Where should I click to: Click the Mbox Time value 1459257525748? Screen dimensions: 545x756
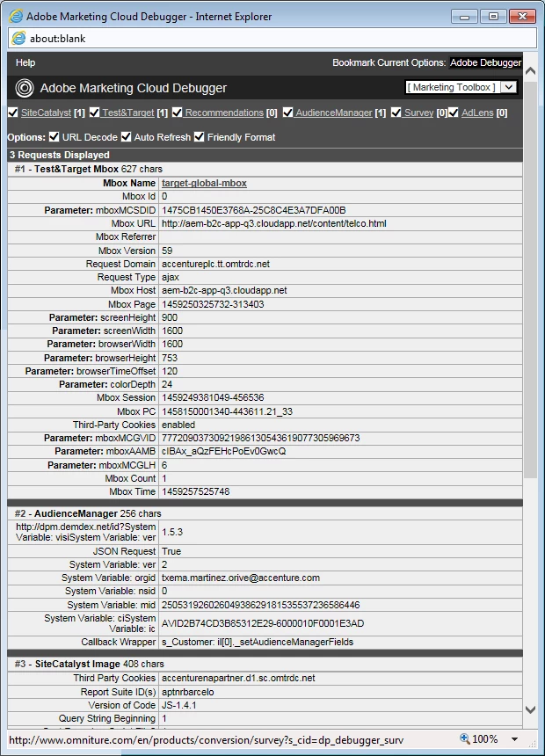pos(195,491)
